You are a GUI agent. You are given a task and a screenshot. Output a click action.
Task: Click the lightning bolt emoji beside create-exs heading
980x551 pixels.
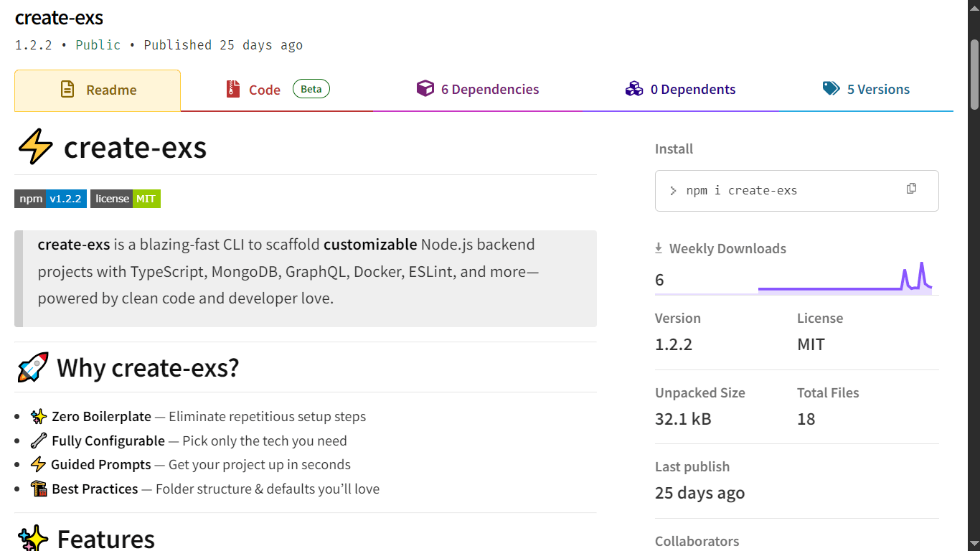pos(35,147)
